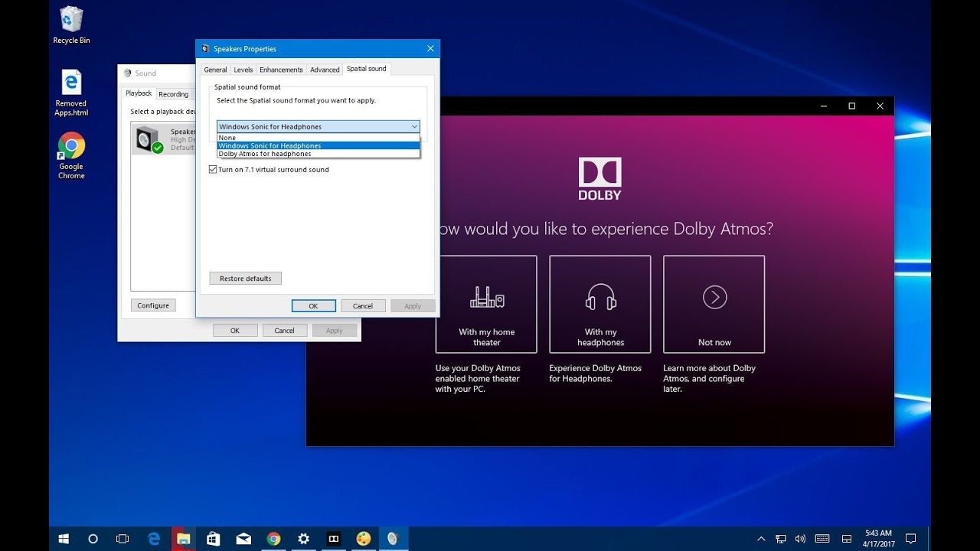
Task: Toggle Turn on 7.1 virtual surround sound
Action: coord(269,170)
